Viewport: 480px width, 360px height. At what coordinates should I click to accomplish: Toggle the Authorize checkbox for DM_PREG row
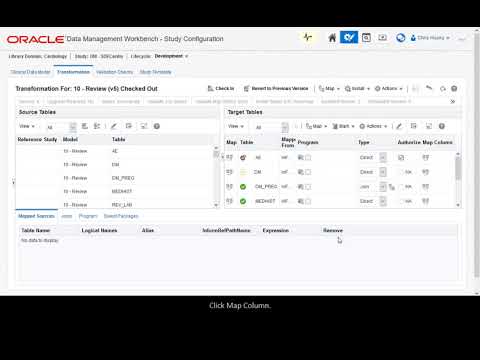[401, 187]
